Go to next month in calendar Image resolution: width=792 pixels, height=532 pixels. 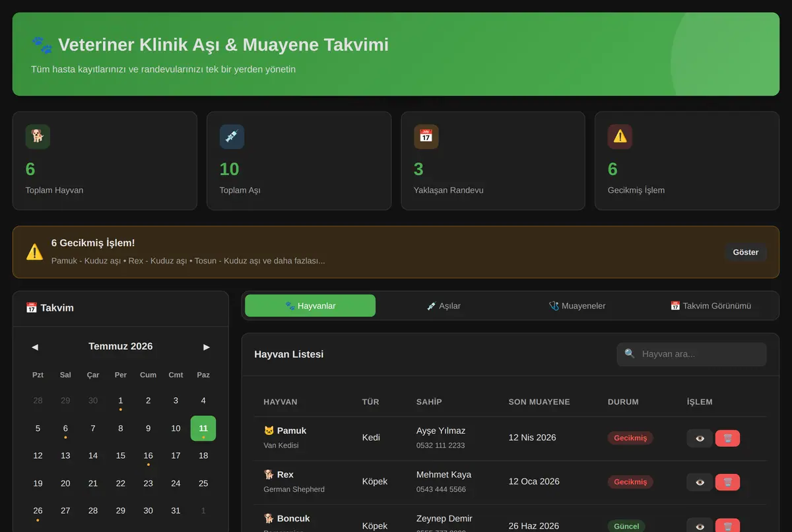207,347
